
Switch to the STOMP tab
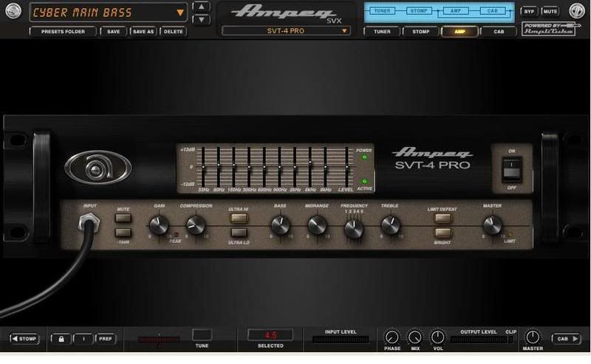point(421,32)
